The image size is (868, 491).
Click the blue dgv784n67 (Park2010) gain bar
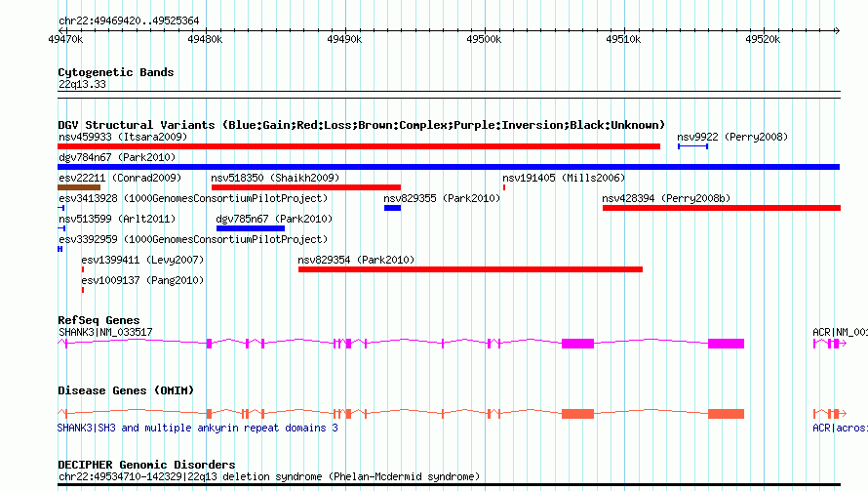(x=449, y=167)
